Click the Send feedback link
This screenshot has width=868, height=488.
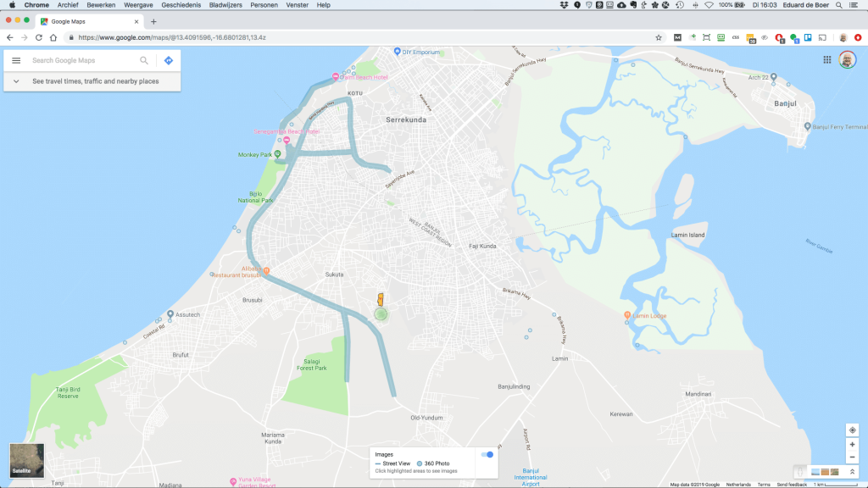click(792, 485)
